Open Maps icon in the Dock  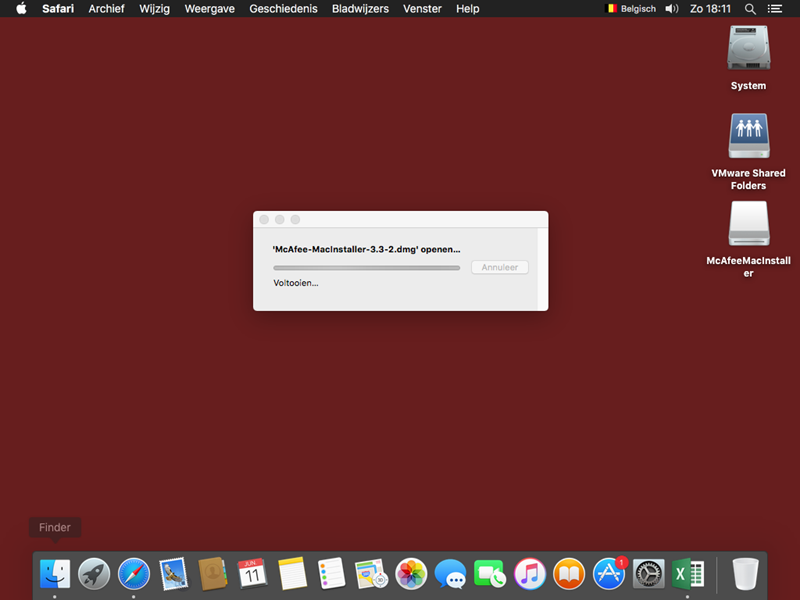point(371,573)
